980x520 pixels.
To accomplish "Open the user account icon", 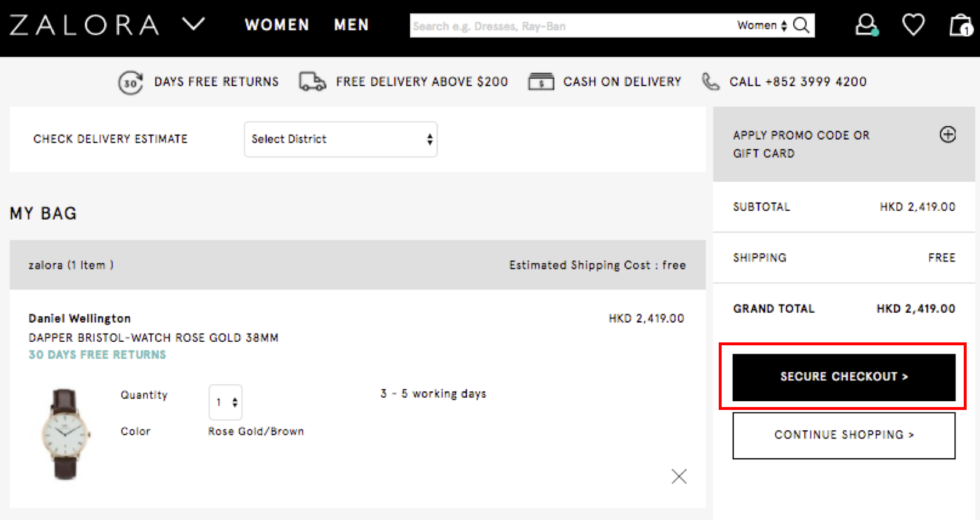I will tap(866, 25).
